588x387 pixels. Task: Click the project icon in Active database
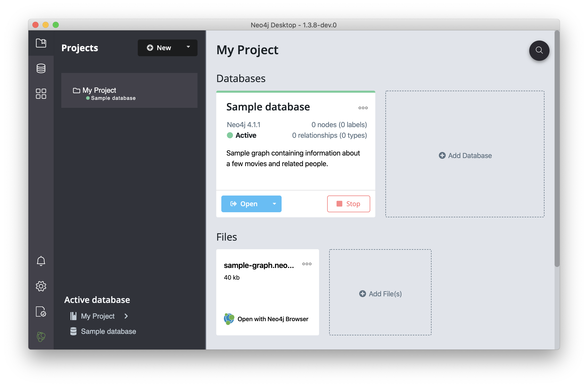73,316
